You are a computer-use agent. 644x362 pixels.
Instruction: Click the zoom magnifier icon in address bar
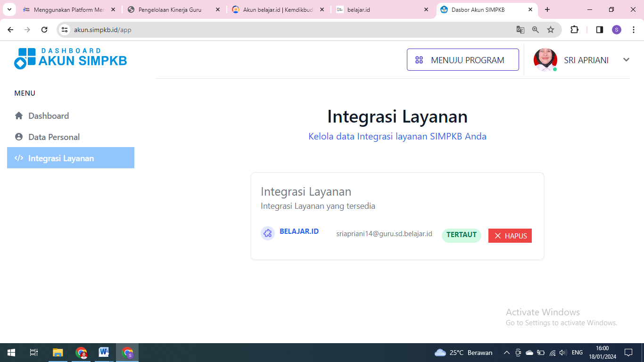[x=536, y=30]
